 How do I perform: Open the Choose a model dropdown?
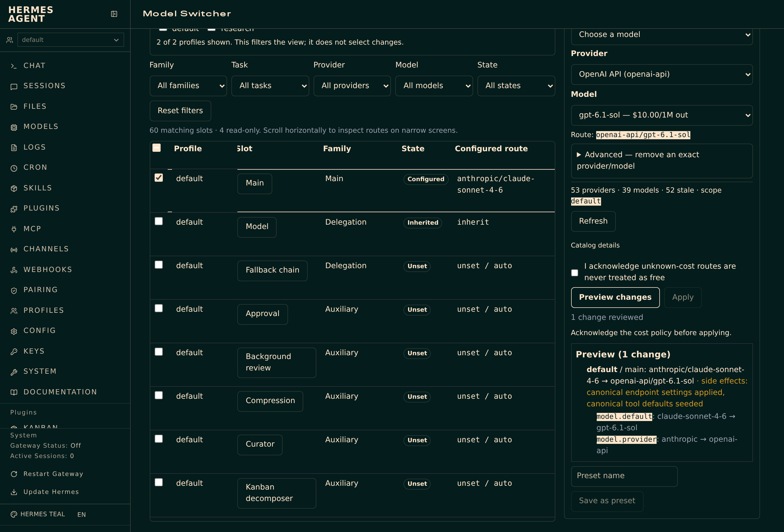tap(661, 35)
